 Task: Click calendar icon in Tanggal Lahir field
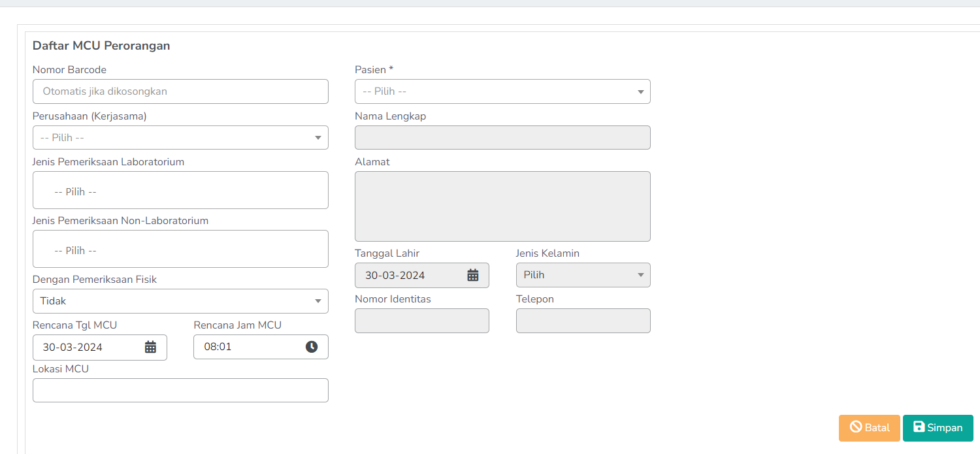[x=473, y=275]
